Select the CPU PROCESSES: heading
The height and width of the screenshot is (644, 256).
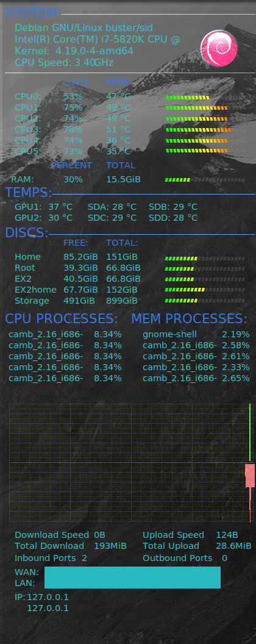(61, 319)
